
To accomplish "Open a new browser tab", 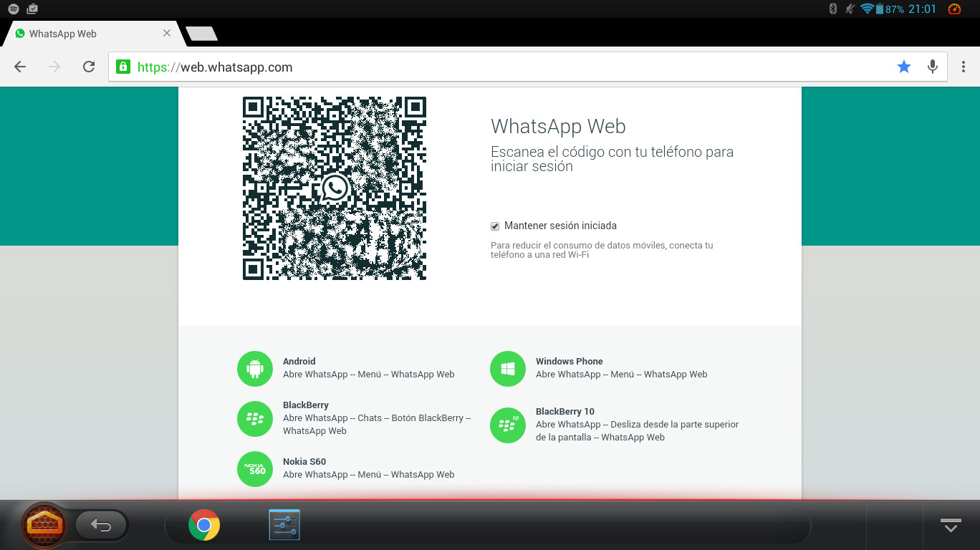I will (201, 34).
